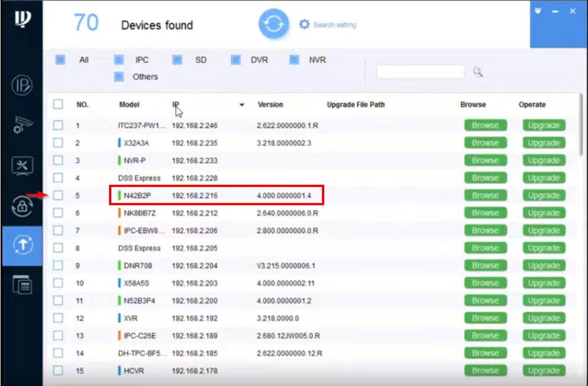Select the device upgrade sidebar icon

23,245
